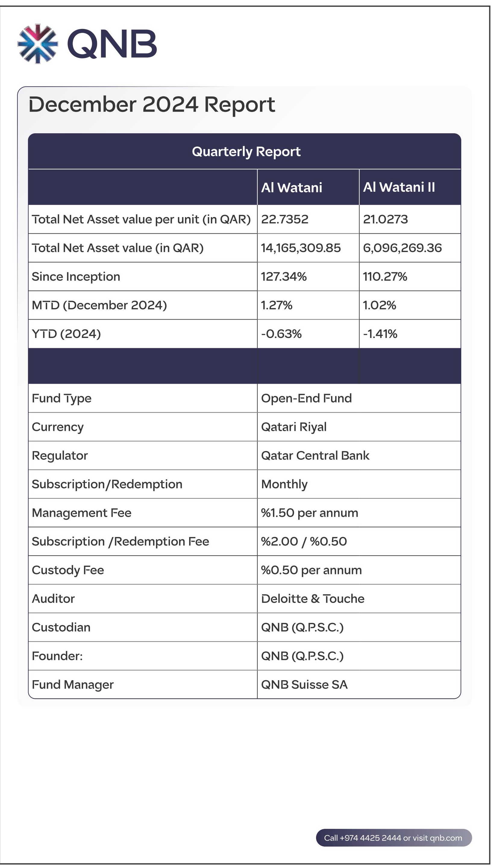Click the QNB snowflake logo icon

pyautogui.click(x=37, y=44)
